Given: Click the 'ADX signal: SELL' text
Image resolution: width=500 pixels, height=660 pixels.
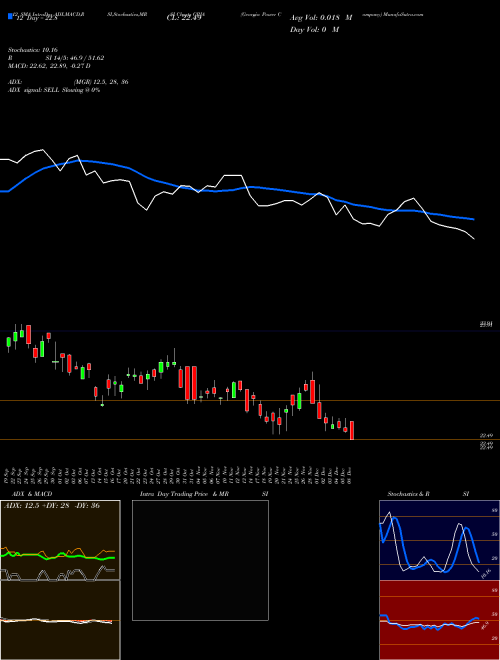Looking at the screenshot, I should click(34, 90).
